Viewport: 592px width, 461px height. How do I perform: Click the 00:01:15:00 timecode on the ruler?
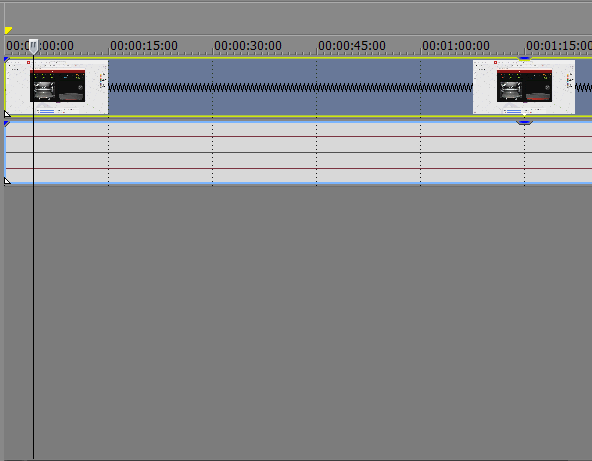[x=559, y=46]
